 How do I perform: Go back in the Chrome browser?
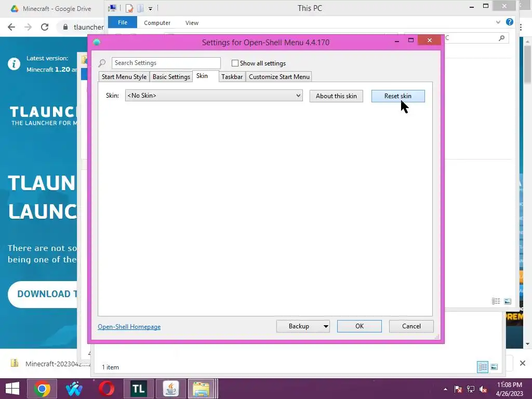(11, 27)
